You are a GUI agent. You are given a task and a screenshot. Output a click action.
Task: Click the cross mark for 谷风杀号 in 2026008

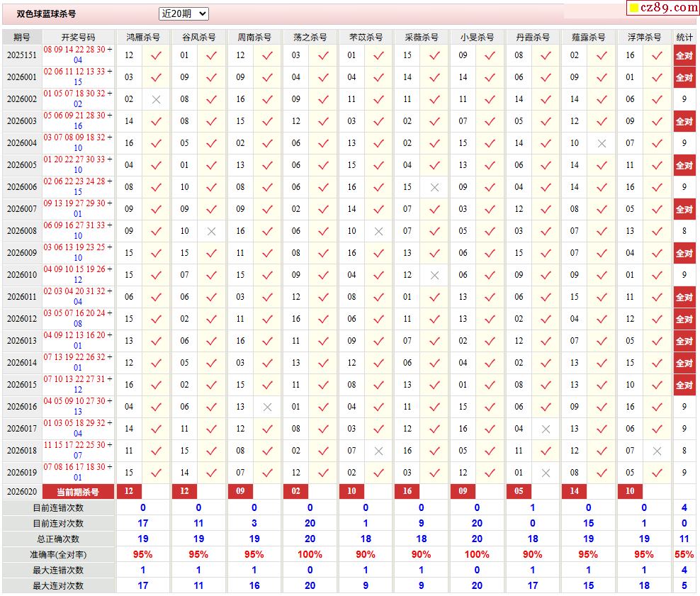coord(211,231)
